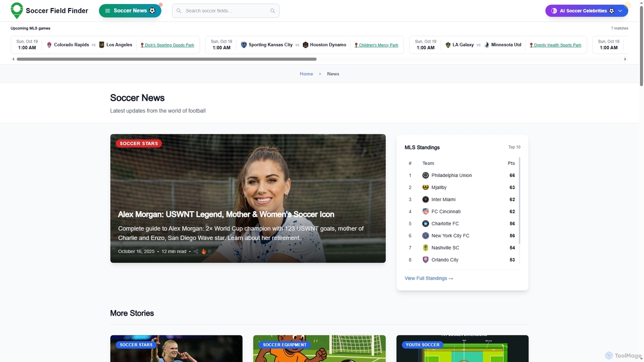Image resolution: width=644 pixels, height=362 pixels.
Task: Select Charlotte FC team name
Action: coord(445,224)
